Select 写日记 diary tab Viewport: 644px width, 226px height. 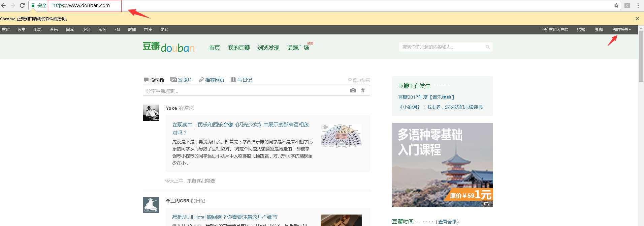241,80
